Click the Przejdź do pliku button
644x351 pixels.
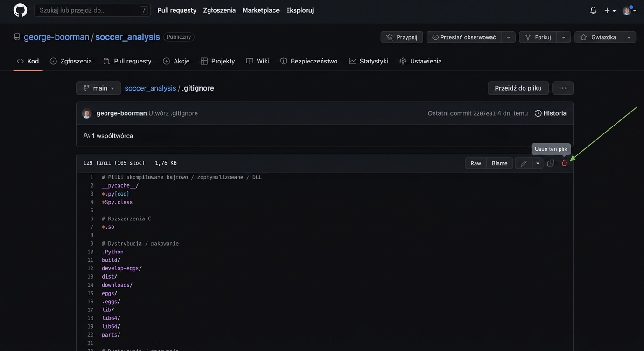518,88
